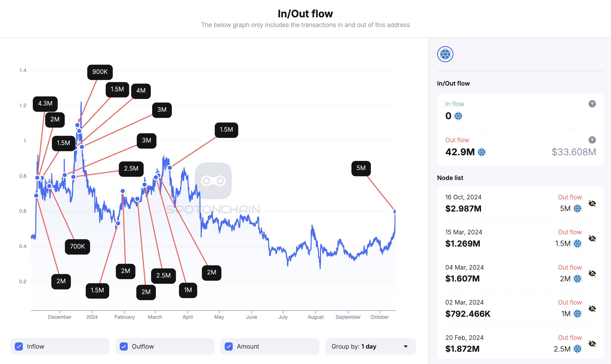The height and width of the screenshot is (364, 611).
Task: Click the $2.987M node entry amount
Action: tap(463, 209)
